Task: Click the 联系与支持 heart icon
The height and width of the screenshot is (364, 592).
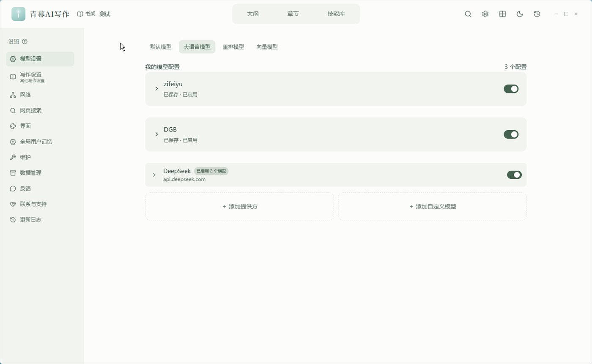Action: [x=13, y=204]
